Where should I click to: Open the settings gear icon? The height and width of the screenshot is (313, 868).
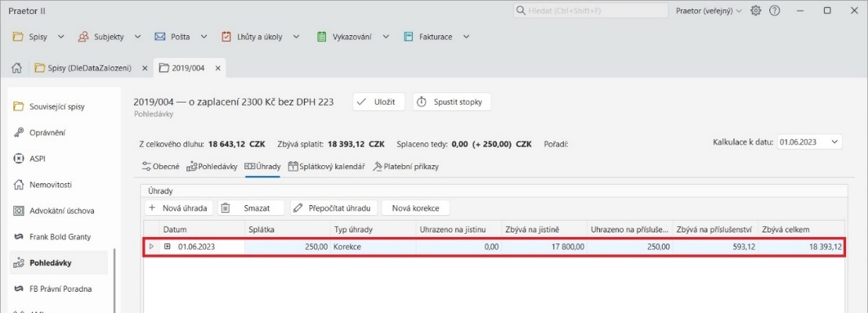pos(756,10)
